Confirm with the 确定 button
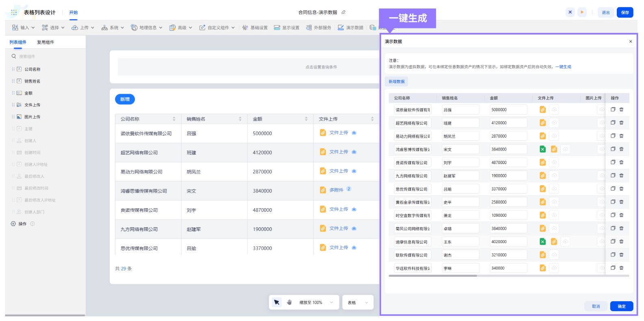Viewport: 644px width, 321px height. [622, 306]
